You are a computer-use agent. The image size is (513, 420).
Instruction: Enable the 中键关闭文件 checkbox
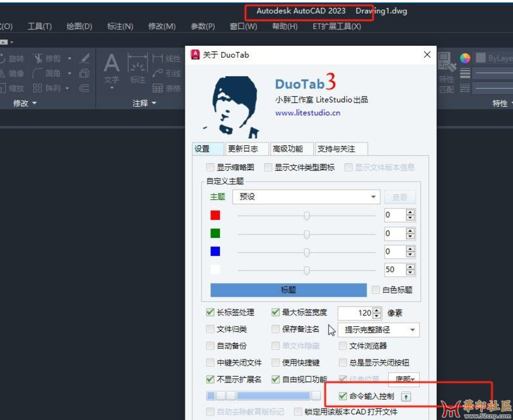[210, 362]
